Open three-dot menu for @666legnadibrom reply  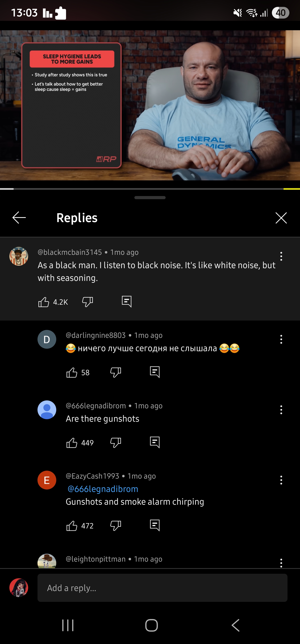(281, 410)
